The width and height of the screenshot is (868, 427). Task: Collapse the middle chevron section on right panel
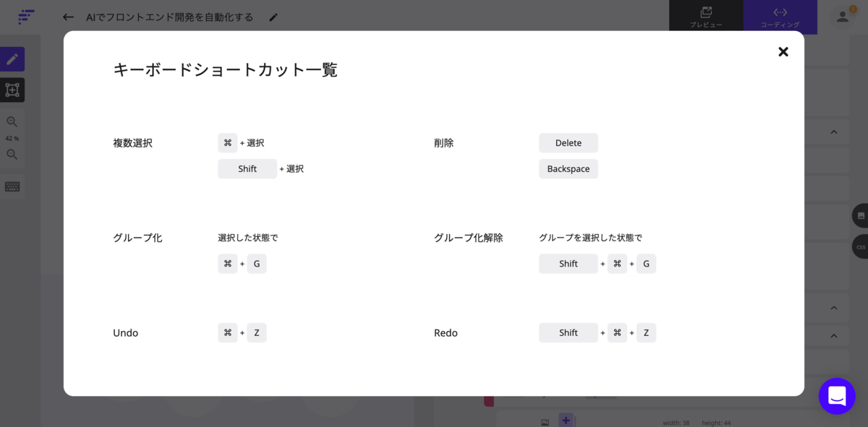(x=833, y=306)
